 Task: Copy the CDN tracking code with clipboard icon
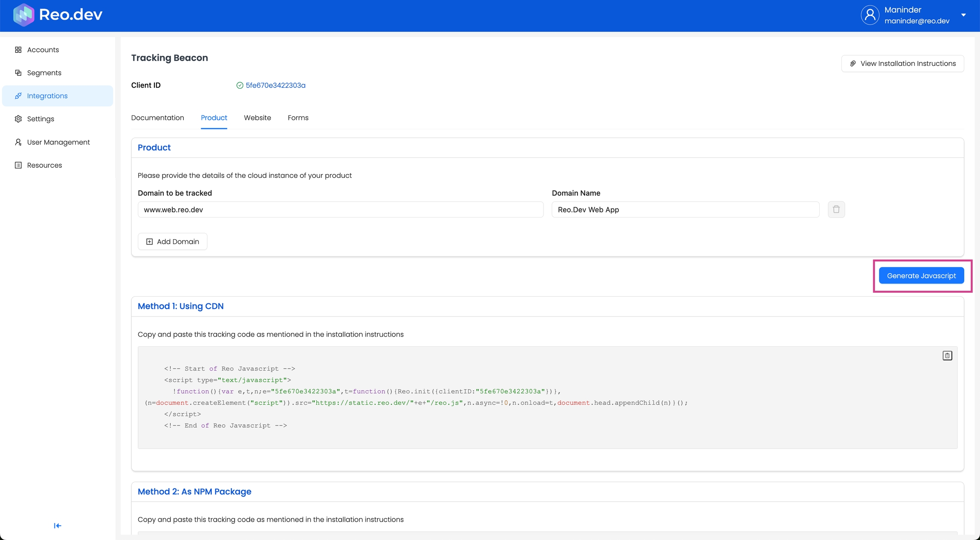point(947,355)
